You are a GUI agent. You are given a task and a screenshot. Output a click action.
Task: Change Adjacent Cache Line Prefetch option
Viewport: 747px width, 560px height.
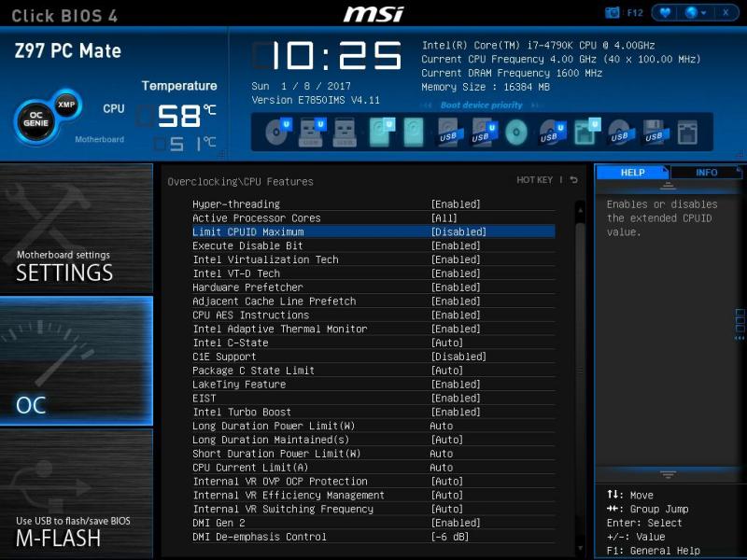click(373, 301)
